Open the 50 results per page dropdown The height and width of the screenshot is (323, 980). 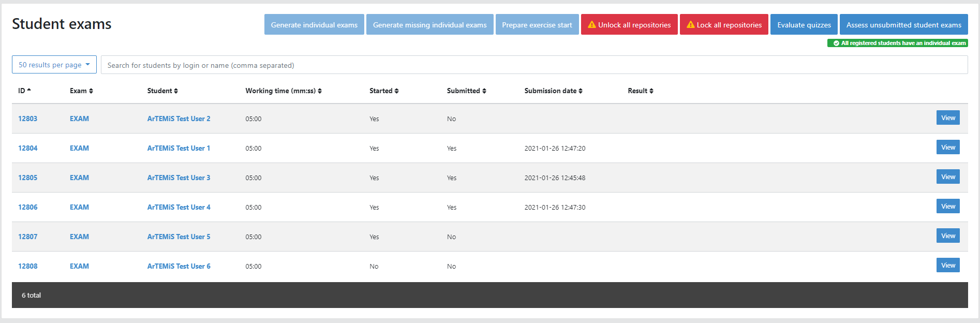pyautogui.click(x=54, y=65)
